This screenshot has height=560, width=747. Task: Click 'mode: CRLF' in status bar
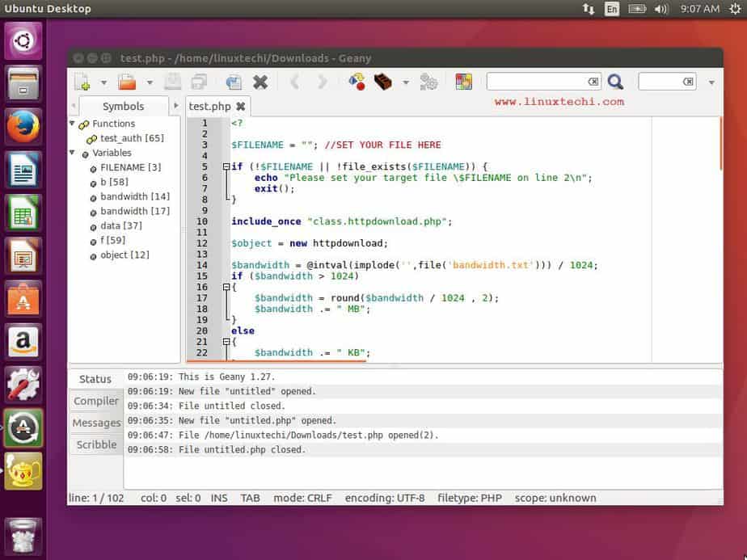coord(302,498)
